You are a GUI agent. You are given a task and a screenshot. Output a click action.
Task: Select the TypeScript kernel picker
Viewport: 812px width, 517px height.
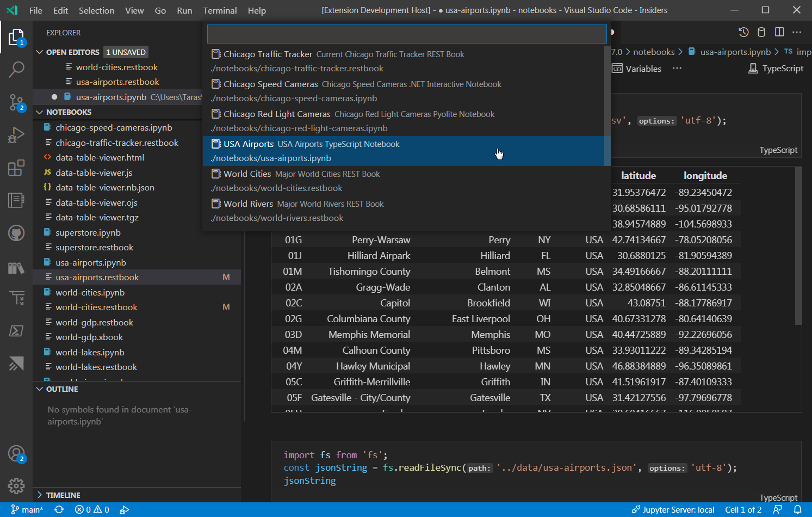(x=776, y=69)
